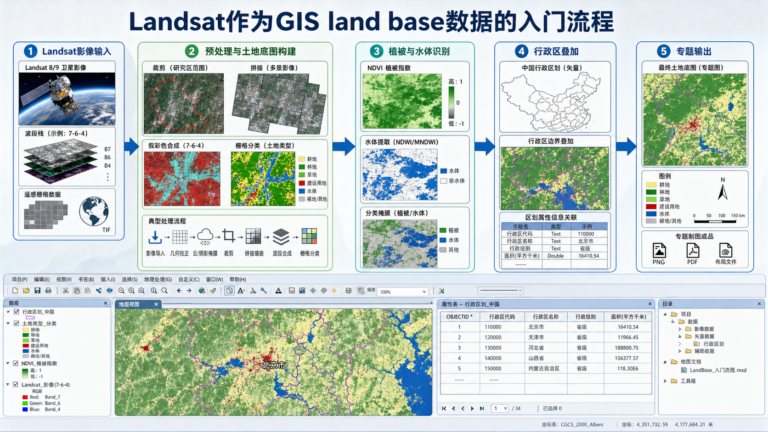
Task: Click the yellow 耕地 swatch in layers panel
Action: point(25,330)
